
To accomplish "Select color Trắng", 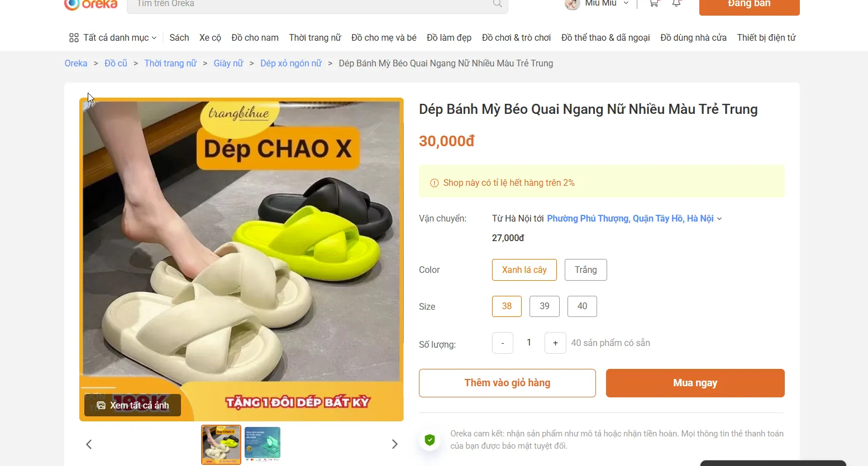I will 585,270.
